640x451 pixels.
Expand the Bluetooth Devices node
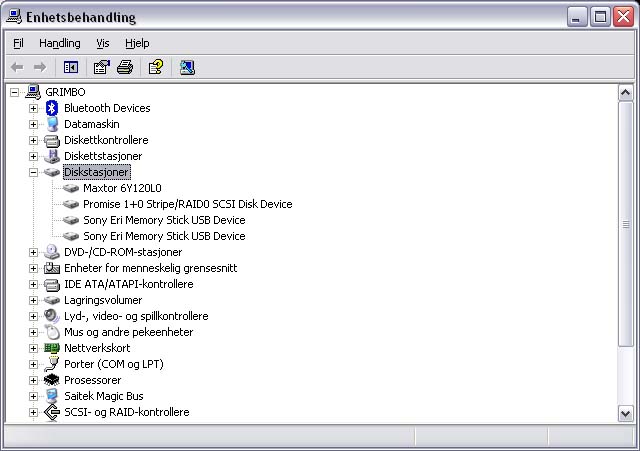coord(33,108)
